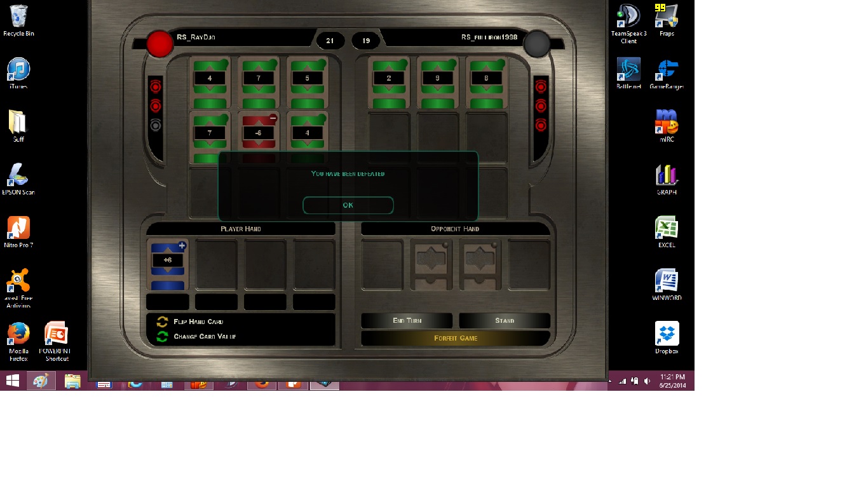Click the player score showing 21
Image resolution: width=868 pixels, height=488 pixels.
tap(330, 41)
